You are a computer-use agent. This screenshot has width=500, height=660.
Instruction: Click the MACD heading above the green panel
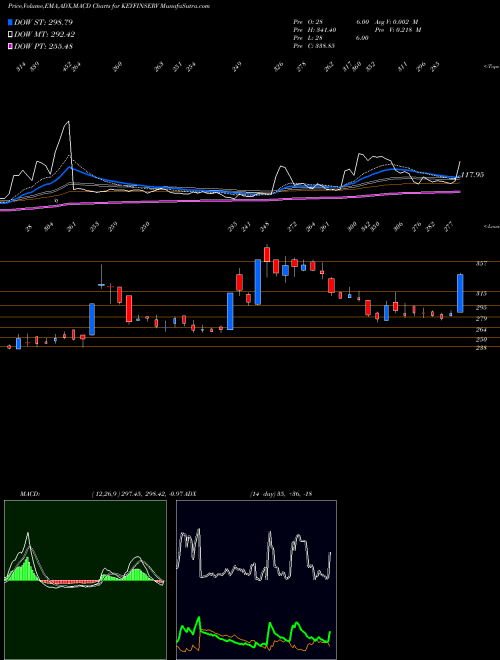[30, 494]
